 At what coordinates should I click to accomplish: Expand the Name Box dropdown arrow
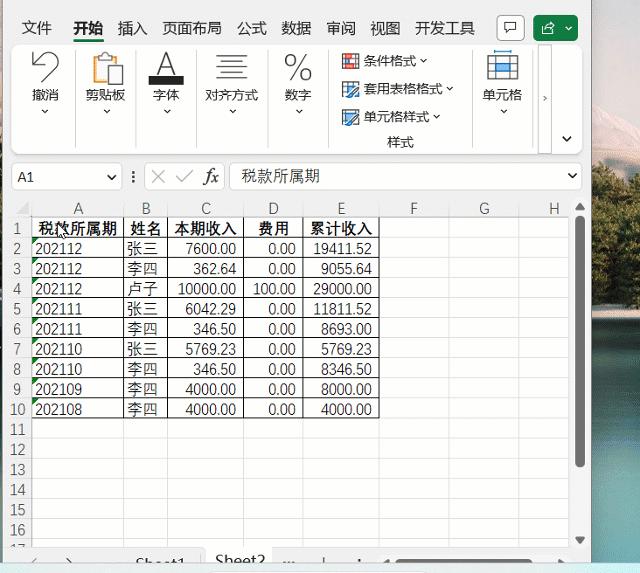click(111, 177)
